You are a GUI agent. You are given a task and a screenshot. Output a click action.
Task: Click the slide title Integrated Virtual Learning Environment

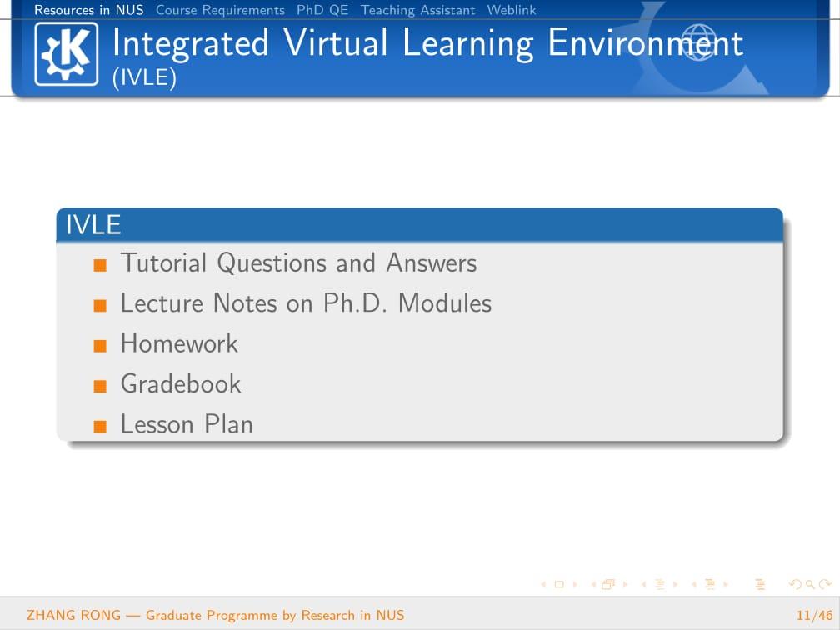click(x=427, y=42)
